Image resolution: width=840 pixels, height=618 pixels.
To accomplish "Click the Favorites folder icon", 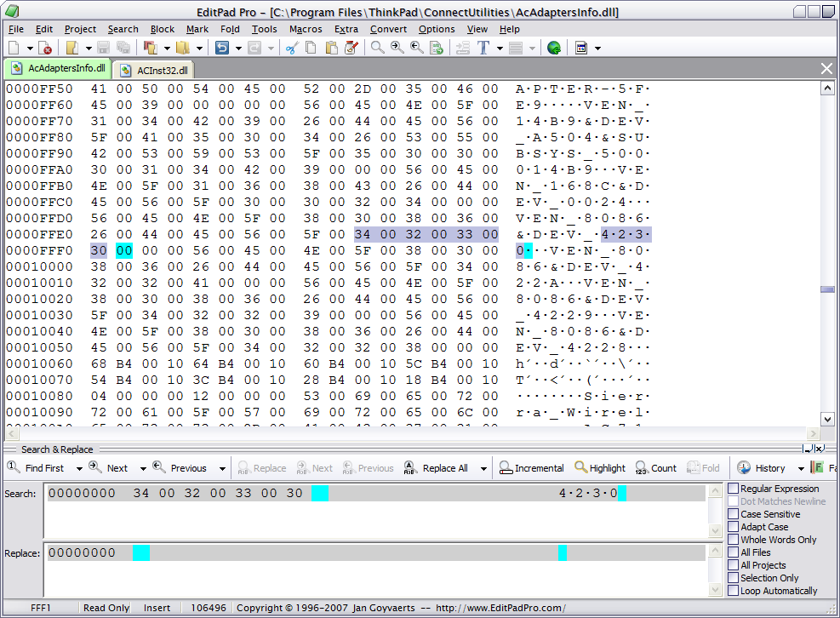I will pyautogui.click(x=183, y=49).
